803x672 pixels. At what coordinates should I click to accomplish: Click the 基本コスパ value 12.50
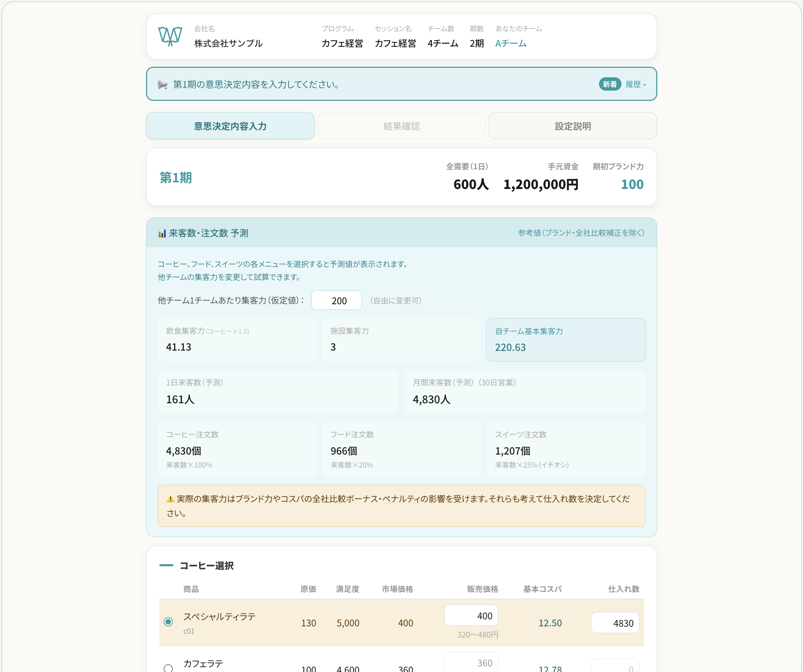point(550,623)
